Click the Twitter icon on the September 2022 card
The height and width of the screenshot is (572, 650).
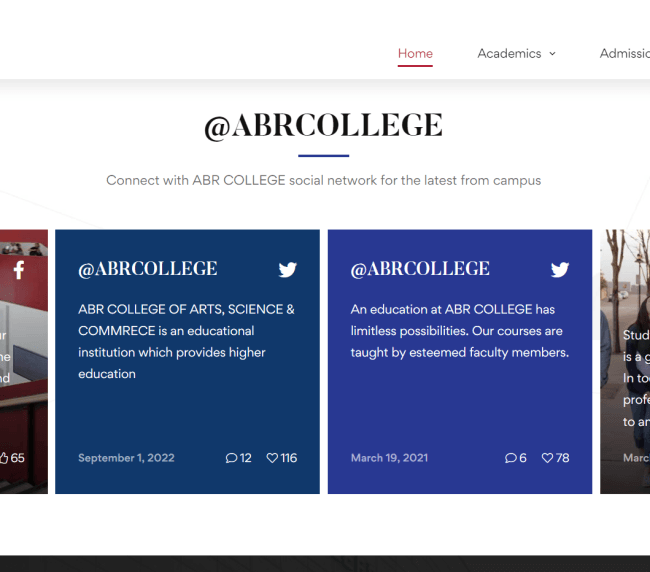pyautogui.click(x=287, y=269)
